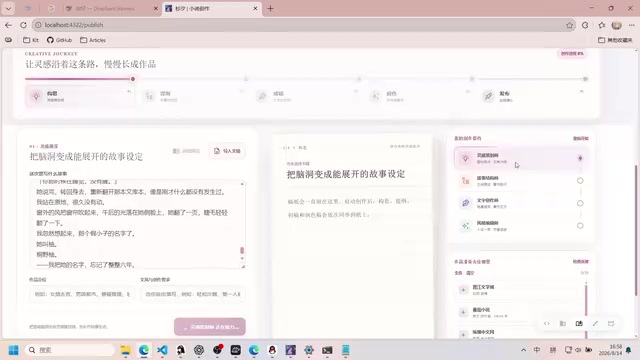This screenshot has height=360, width=640.
Task: Open the notification bell in the system tray
Action: pos(629,350)
